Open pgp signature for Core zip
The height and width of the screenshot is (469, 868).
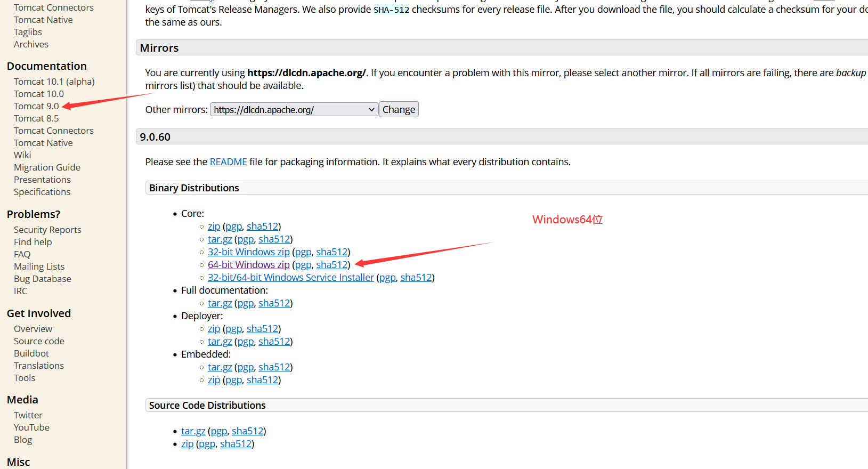(233, 227)
